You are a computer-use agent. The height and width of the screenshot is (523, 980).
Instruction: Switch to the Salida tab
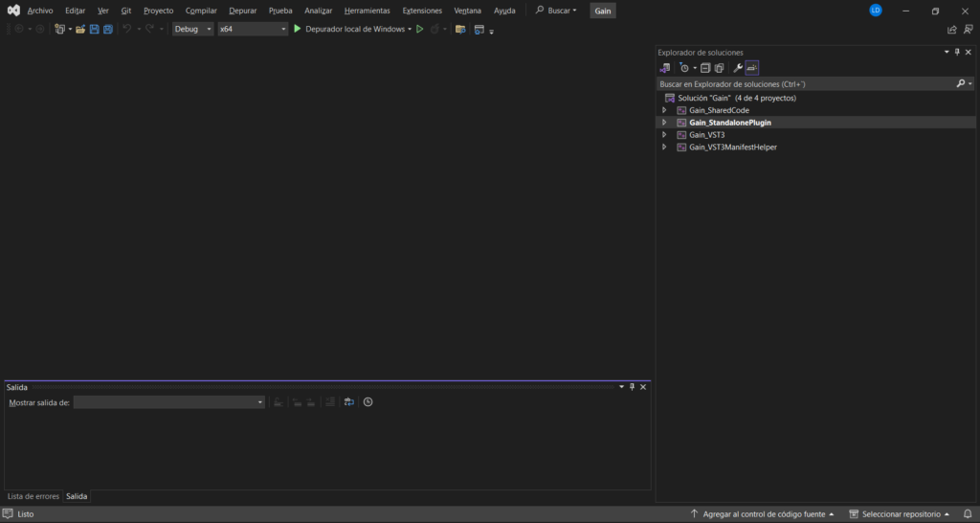click(x=77, y=496)
